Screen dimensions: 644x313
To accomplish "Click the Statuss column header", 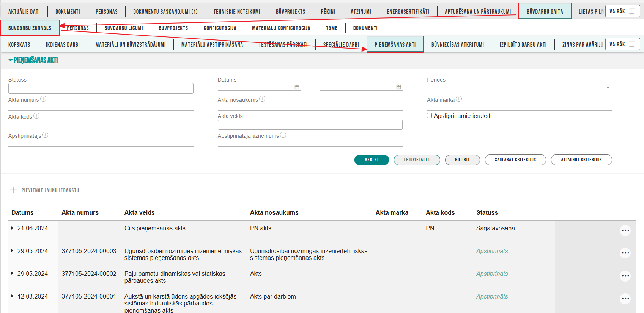I will (487, 212).
